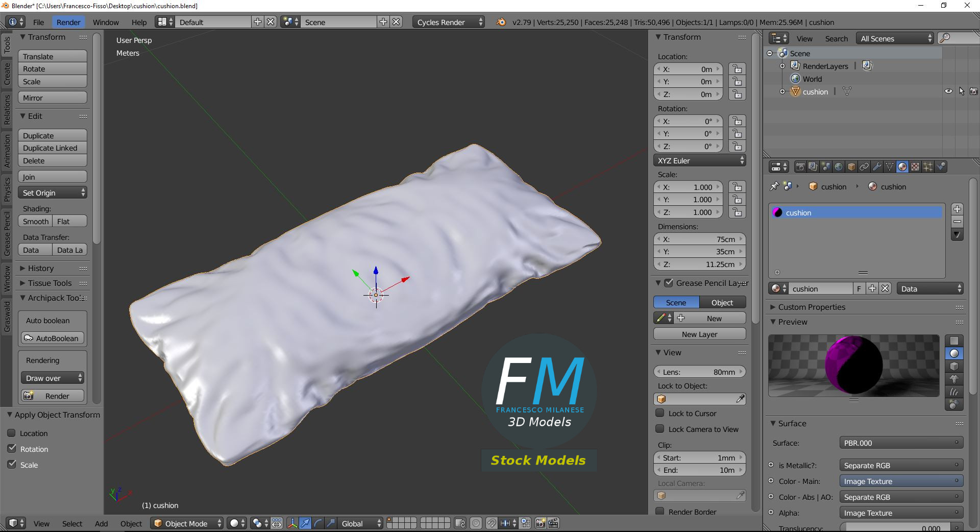Open the Object properties tab (orange cube)
This screenshot has width=980, height=532.
tap(851, 167)
